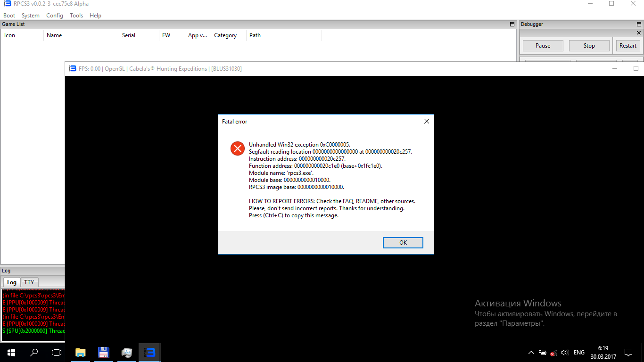Undock the Game List panel

(512, 24)
